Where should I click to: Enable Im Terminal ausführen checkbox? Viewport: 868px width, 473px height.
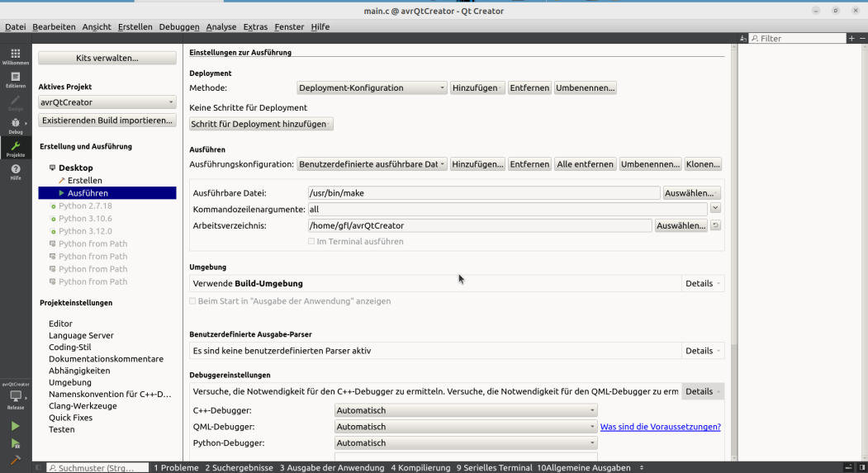[x=311, y=241]
